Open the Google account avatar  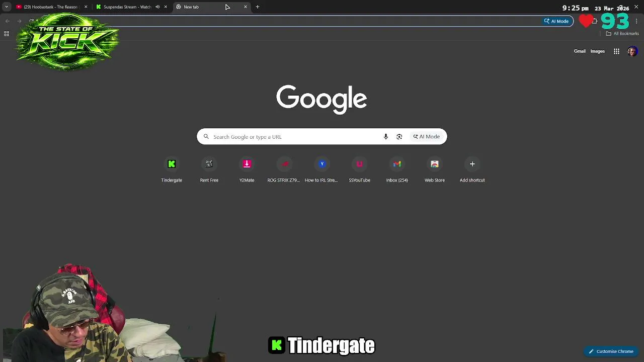(632, 51)
